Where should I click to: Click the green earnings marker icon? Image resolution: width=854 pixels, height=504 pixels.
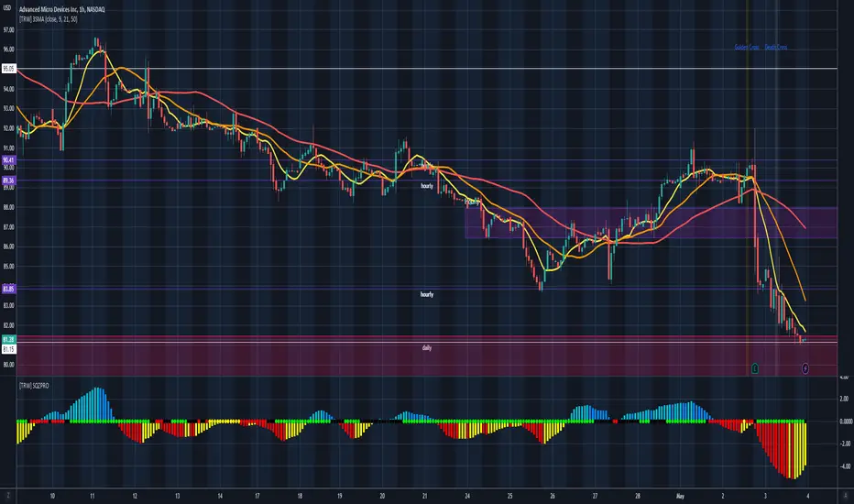point(753,367)
